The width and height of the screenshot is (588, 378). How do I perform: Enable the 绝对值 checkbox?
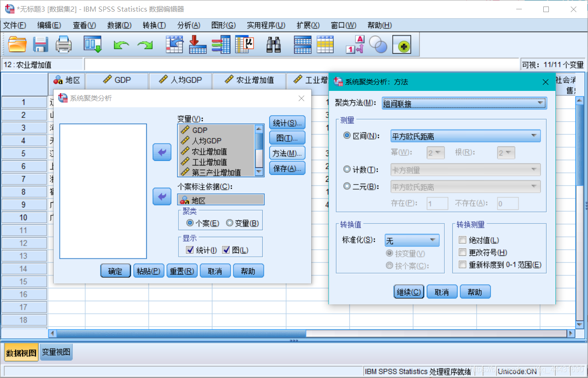click(x=463, y=240)
